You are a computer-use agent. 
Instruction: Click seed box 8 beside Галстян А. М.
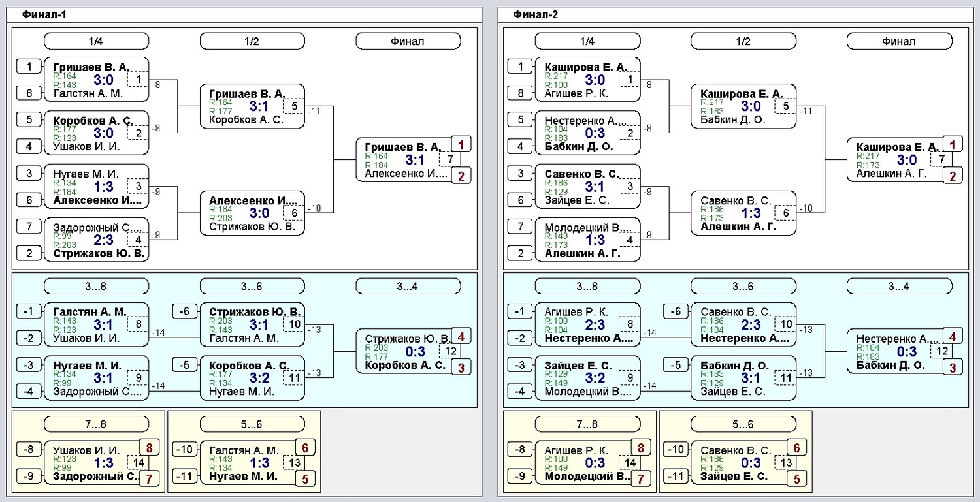click(28, 93)
